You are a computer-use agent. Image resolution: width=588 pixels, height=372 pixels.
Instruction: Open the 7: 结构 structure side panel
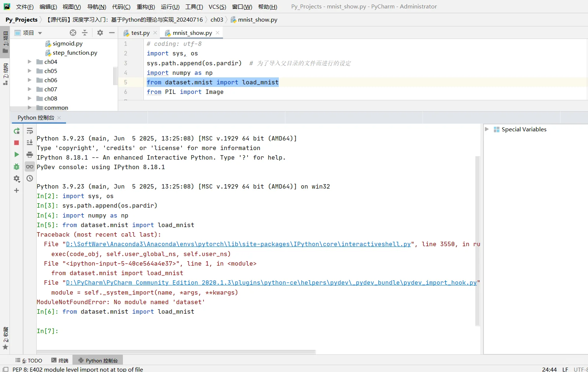pyautogui.click(x=5, y=74)
